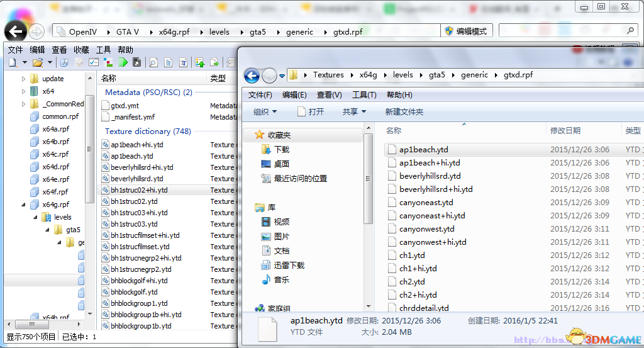Select bh1struc02.ytd in OpenIV list
Viewport: 644px width, 348px height.
pos(134,201)
